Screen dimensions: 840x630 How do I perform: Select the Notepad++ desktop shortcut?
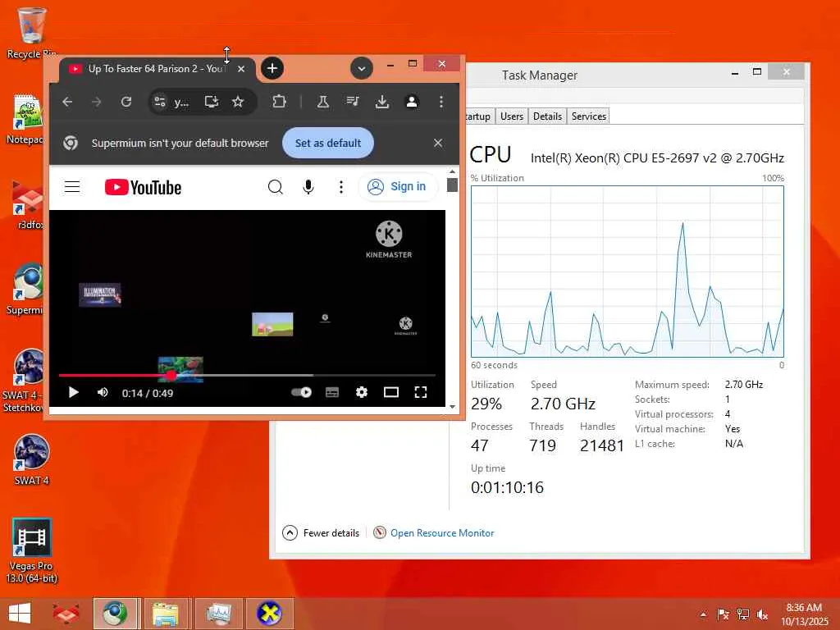27,119
